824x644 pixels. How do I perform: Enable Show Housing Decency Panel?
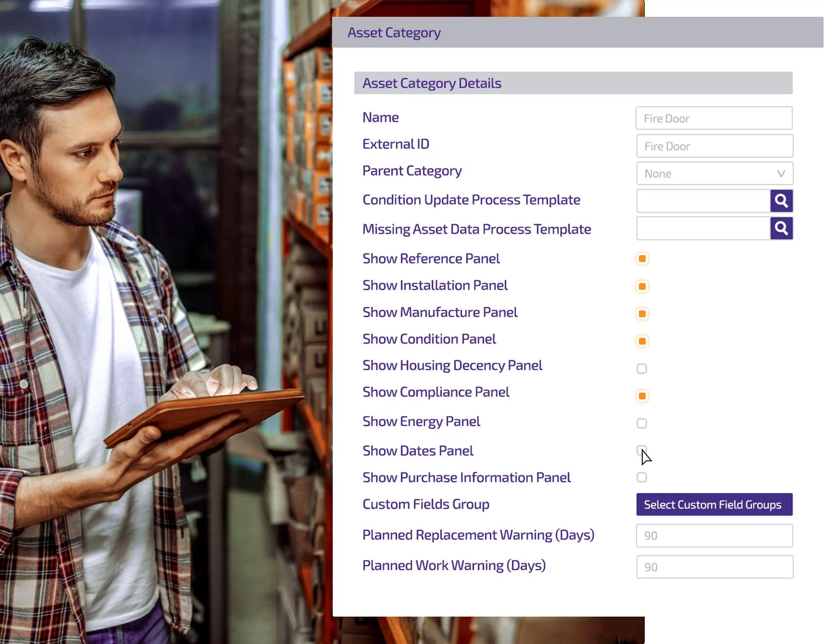[642, 369]
